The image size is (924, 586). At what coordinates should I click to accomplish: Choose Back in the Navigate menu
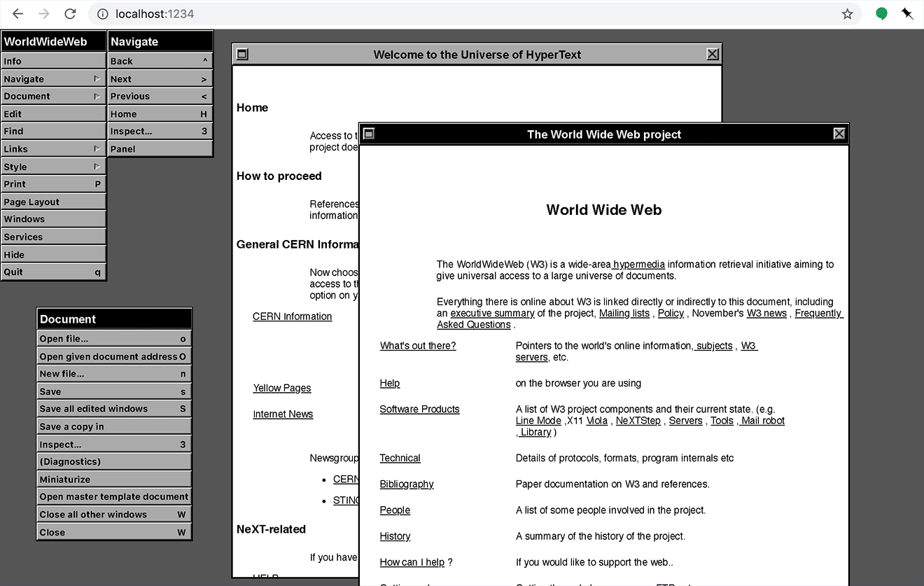coord(160,61)
